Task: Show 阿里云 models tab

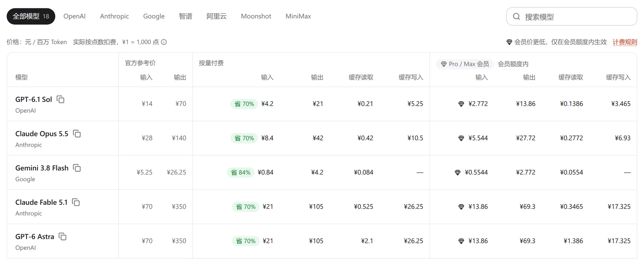Action: [217, 16]
